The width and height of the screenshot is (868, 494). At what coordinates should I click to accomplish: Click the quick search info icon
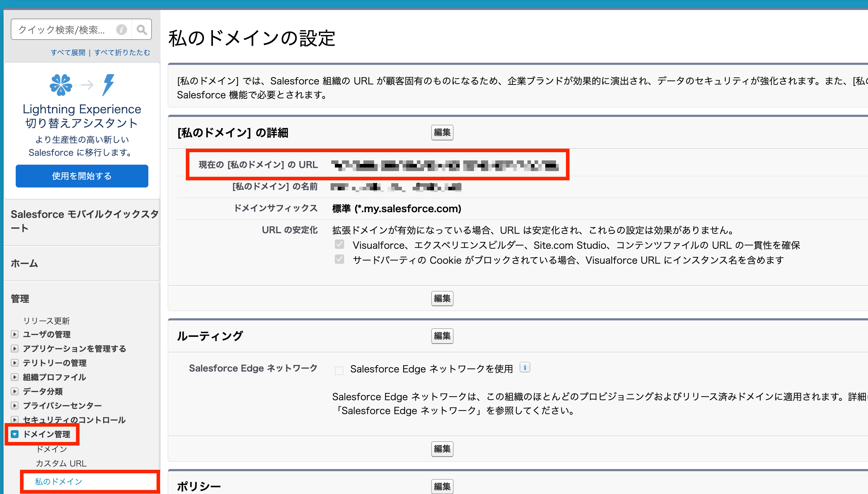pyautogui.click(x=122, y=30)
